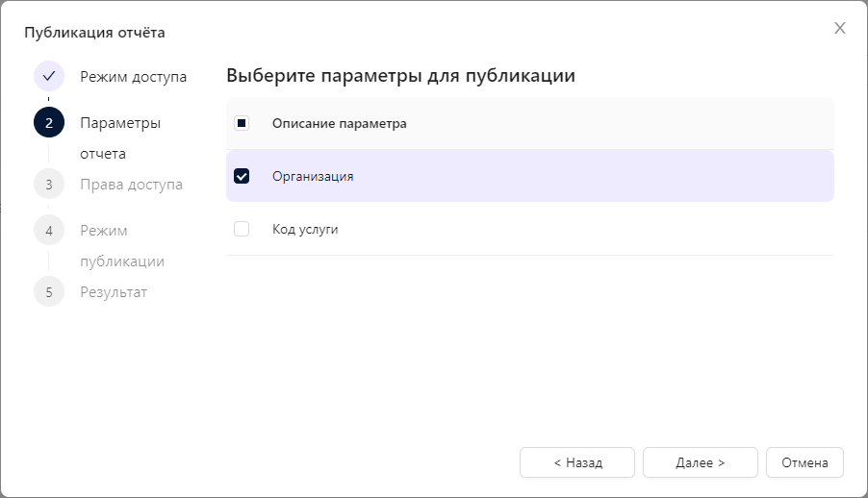Toggle the select-all checkbox in header row

click(x=242, y=123)
